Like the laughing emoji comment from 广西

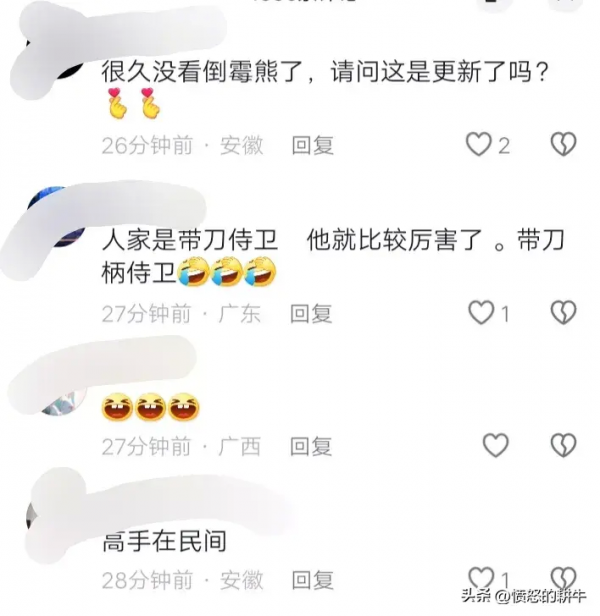click(x=496, y=445)
